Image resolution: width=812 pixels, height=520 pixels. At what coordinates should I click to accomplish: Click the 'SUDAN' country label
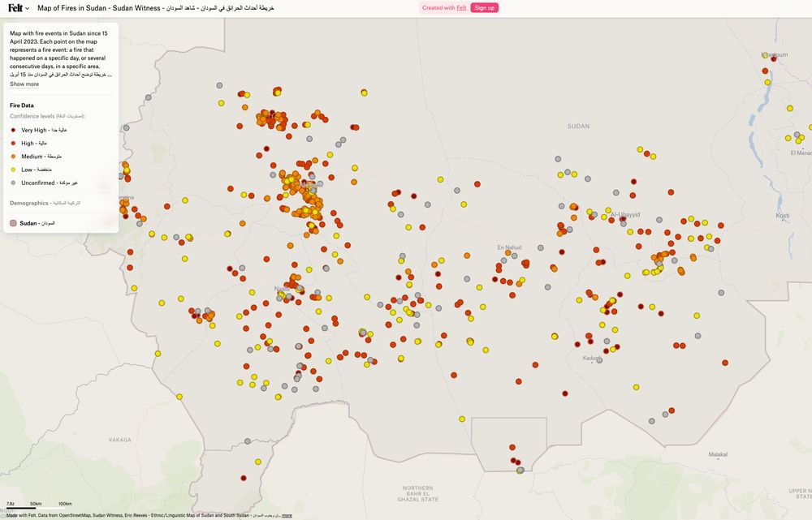[578, 126]
